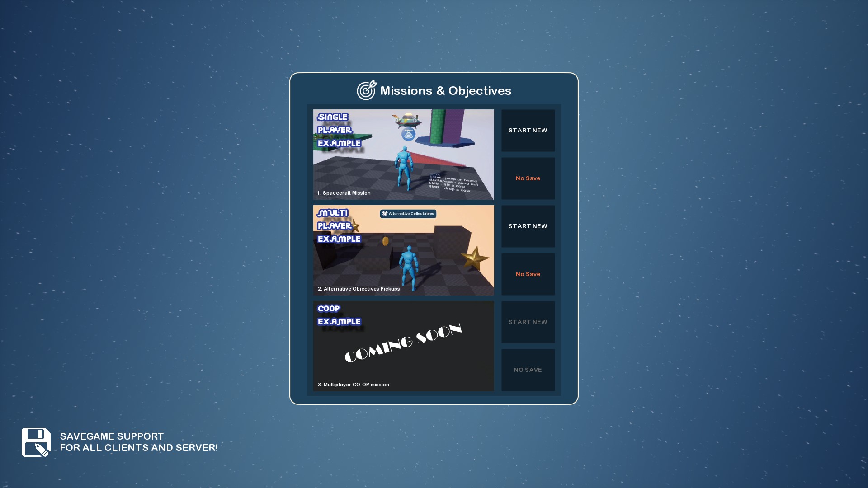Screen dimensions: 868x488
Task: Start new Spacecraft Mission game
Action: pyautogui.click(x=528, y=131)
